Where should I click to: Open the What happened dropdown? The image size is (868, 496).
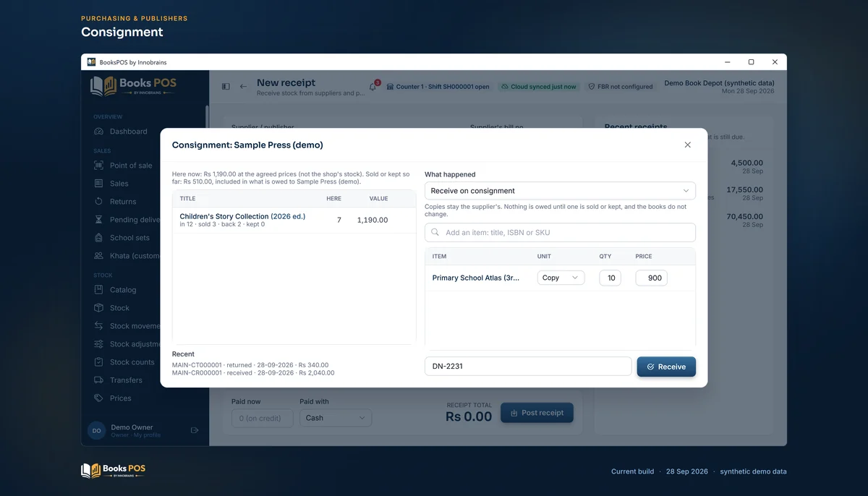pyautogui.click(x=560, y=191)
